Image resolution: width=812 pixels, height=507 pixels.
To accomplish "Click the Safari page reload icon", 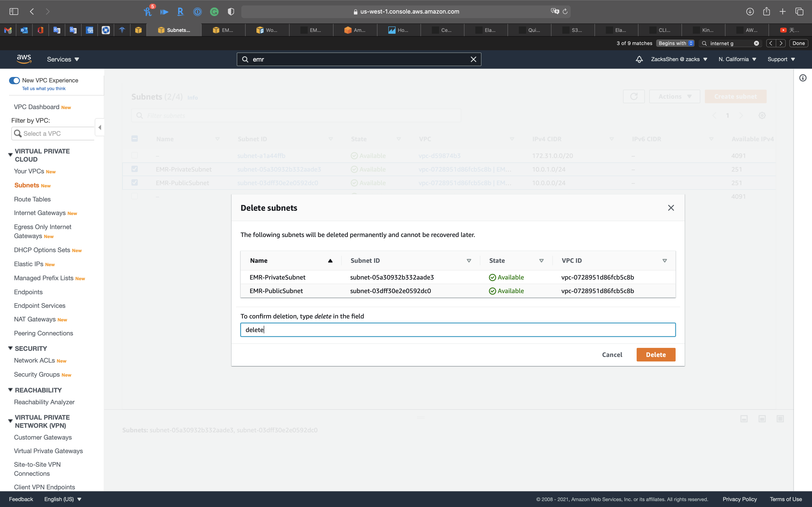I will click(565, 11).
